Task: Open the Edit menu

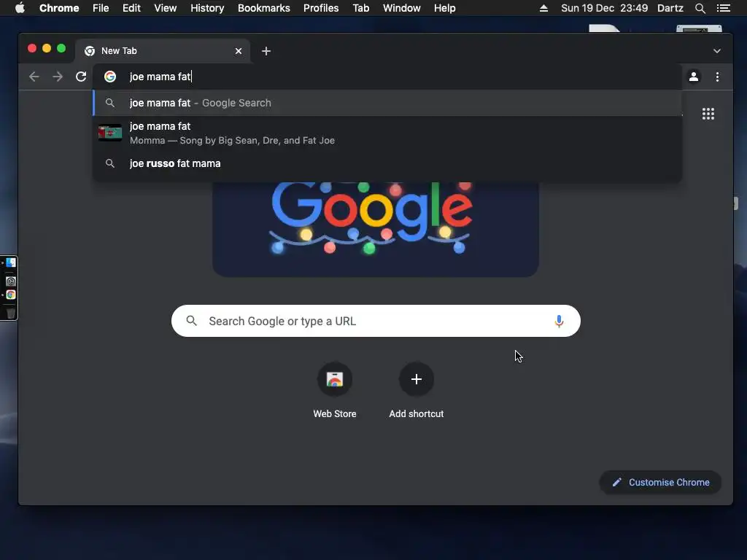Action: click(x=131, y=8)
